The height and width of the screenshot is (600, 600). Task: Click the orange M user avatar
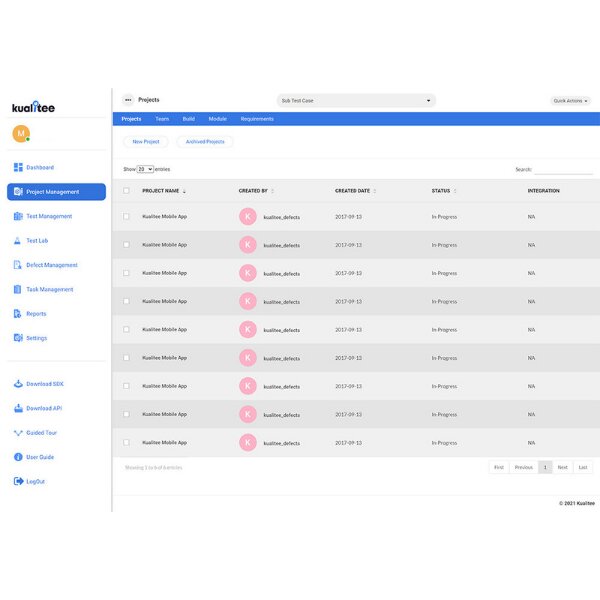21,134
